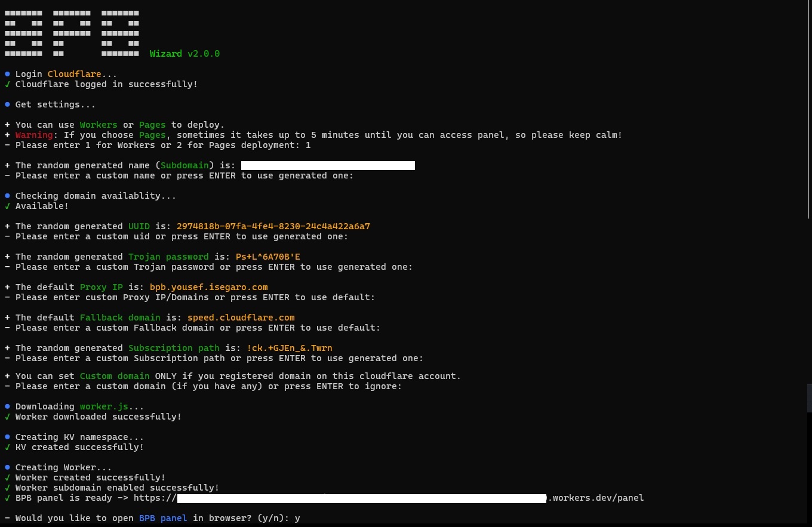Select the subscription path "!ck.+GJEn_&.Twrn"

pos(289,347)
